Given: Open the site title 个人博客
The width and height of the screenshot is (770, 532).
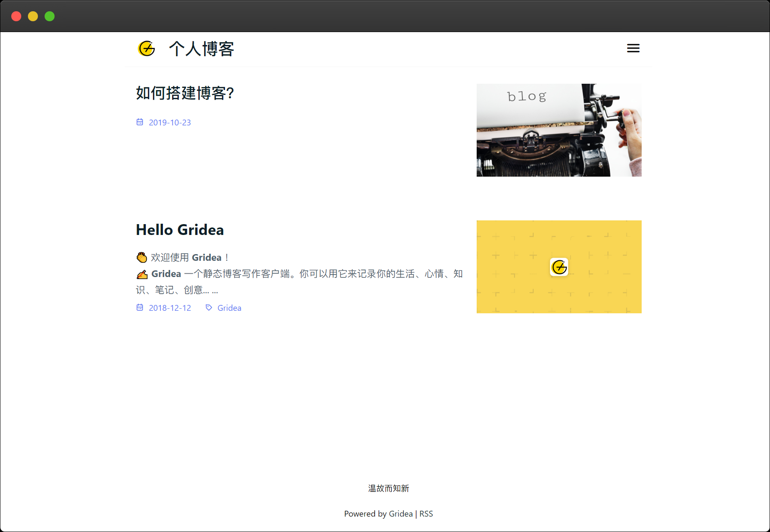Looking at the screenshot, I should (201, 49).
